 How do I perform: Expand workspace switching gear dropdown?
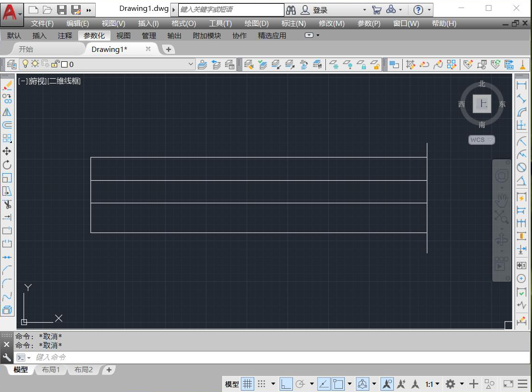[x=462, y=384]
